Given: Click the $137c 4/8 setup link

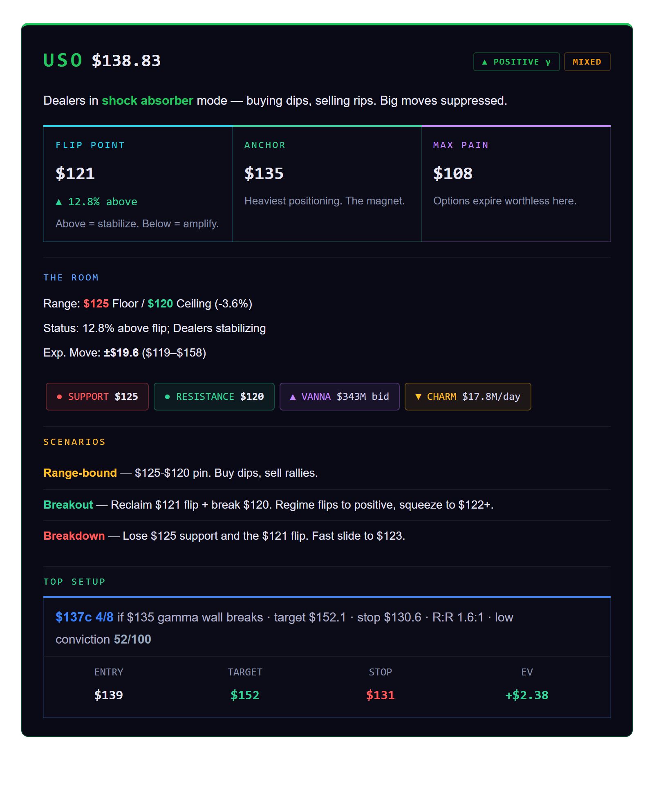Looking at the screenshot, I should pos(84,617).
